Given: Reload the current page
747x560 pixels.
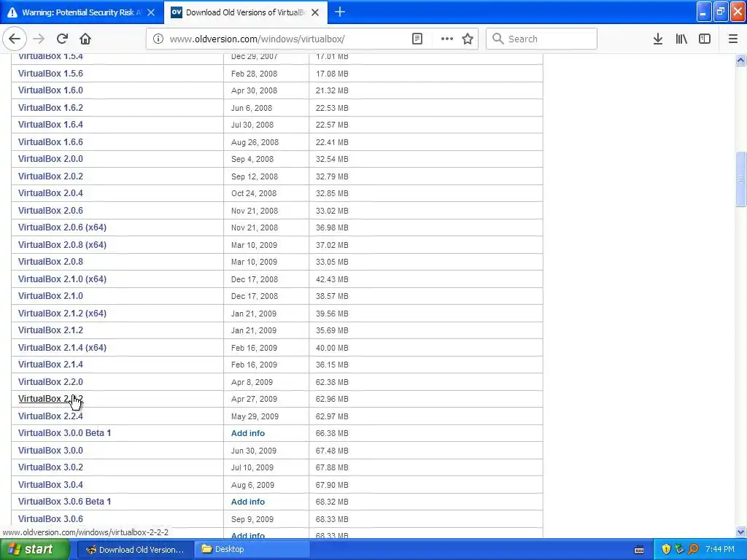Looking at the screenshot, I should 62,39.
